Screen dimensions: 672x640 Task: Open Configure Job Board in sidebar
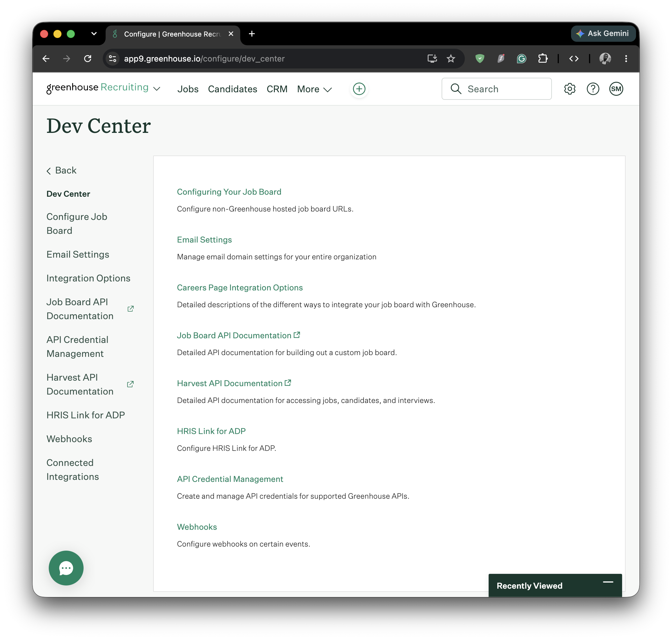[77, 223]
